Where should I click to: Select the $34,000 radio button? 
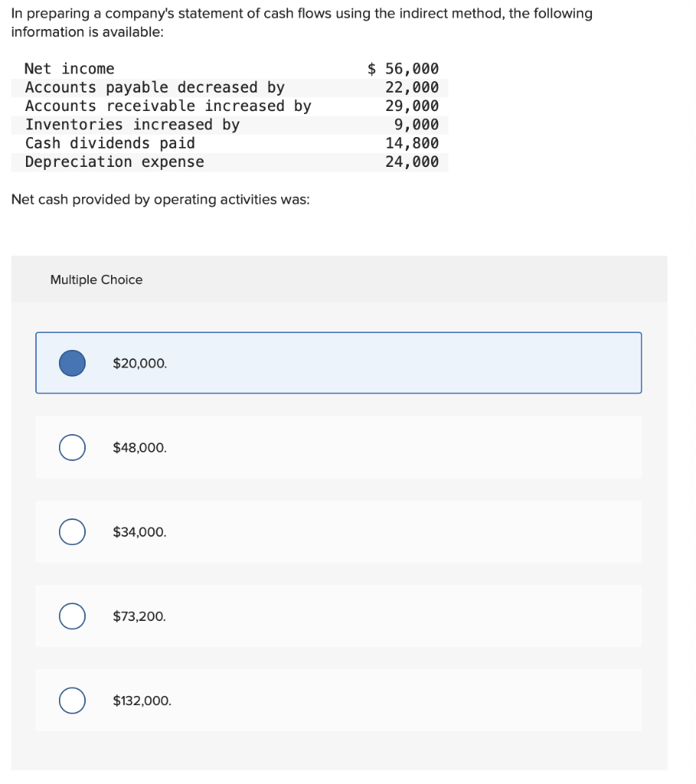pos(72,531)
